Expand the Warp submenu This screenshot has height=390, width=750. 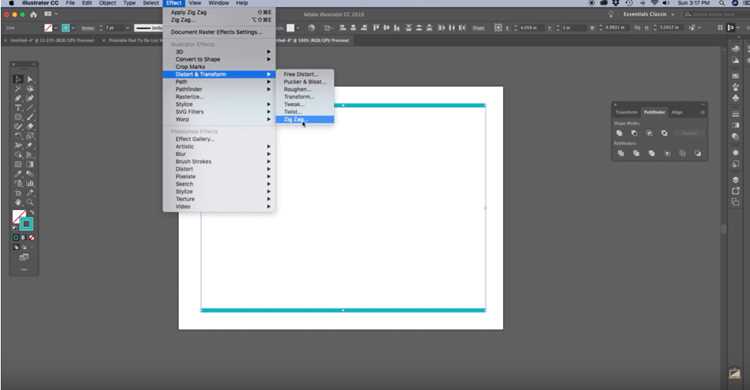(x=219, y=119)
